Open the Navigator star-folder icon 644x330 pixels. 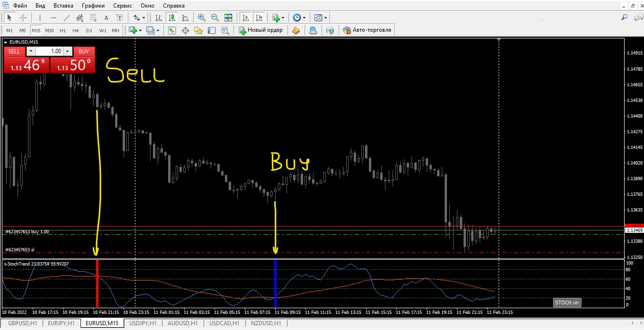[x=198, y=30]
